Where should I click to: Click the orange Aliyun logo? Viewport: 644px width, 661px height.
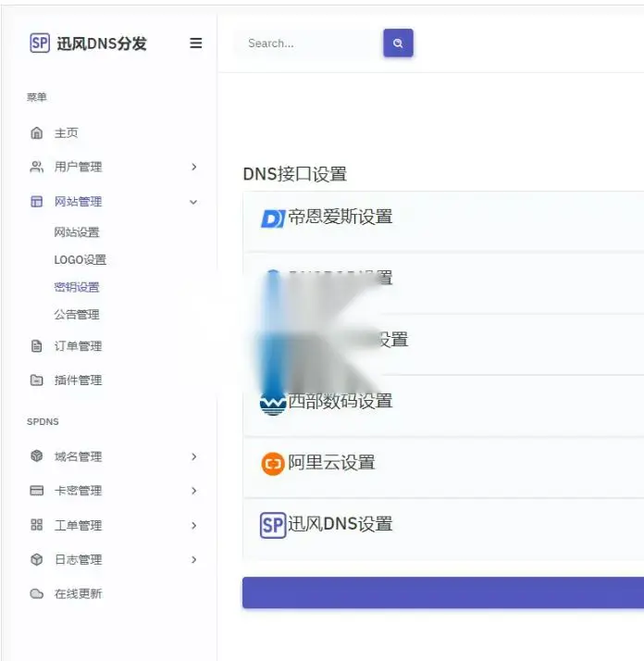coord(273,464)
